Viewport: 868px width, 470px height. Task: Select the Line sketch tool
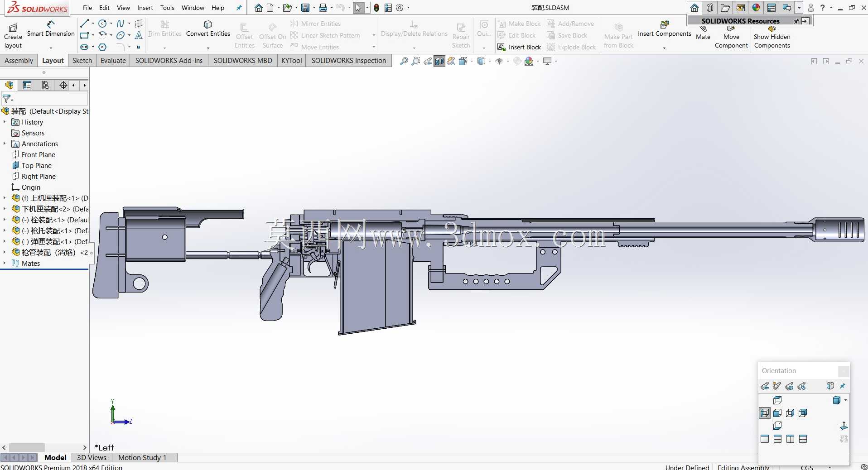click(84, 24)
